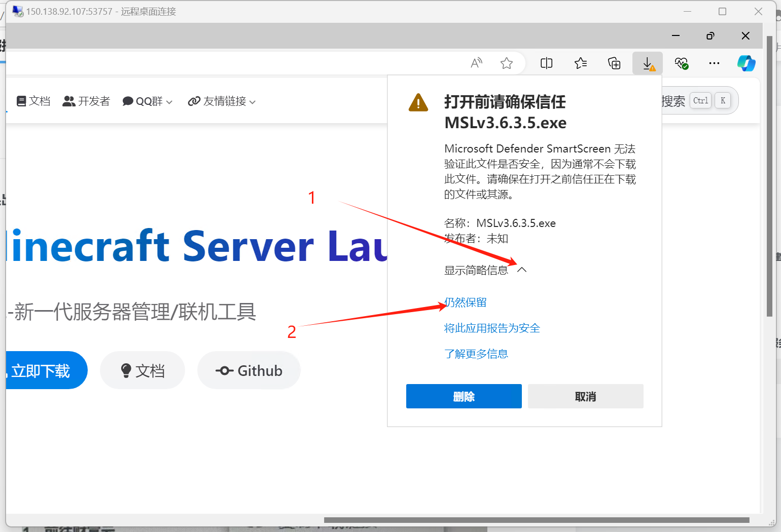Click the 文档 navigation item

(33, 101)
